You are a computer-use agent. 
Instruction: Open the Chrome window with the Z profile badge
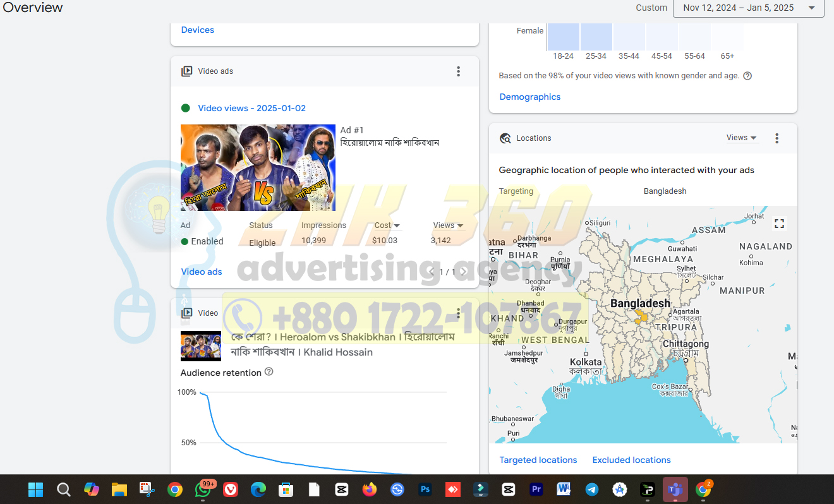pyautogui.click(x=703, y=489)
